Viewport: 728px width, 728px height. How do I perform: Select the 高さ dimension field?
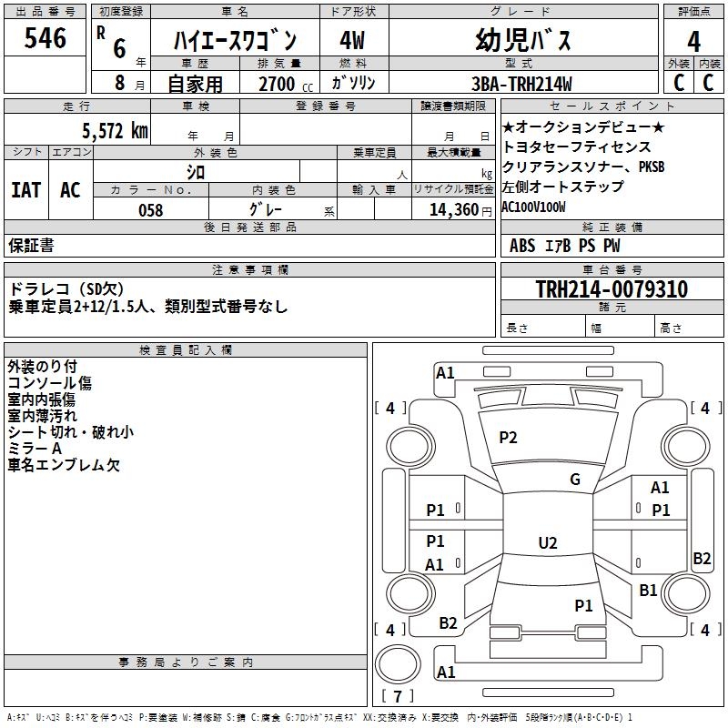pyautogui.click(x=689, y=328)
